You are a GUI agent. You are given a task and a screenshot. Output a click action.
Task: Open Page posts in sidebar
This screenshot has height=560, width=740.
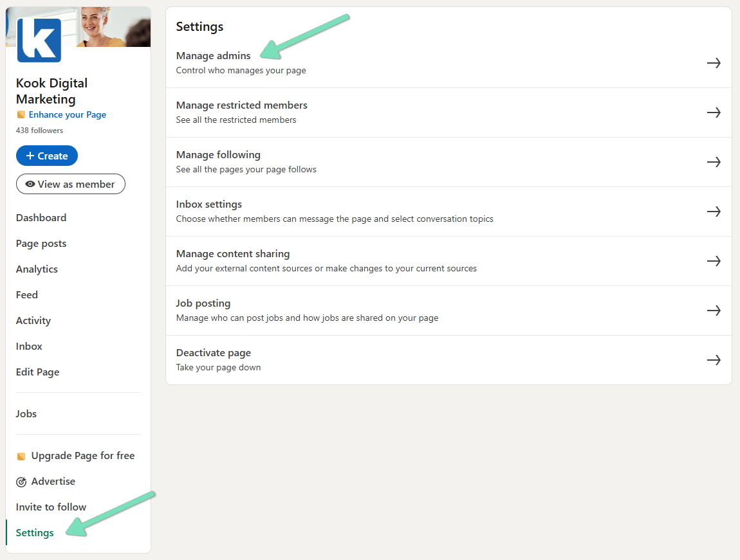point(41,244)
